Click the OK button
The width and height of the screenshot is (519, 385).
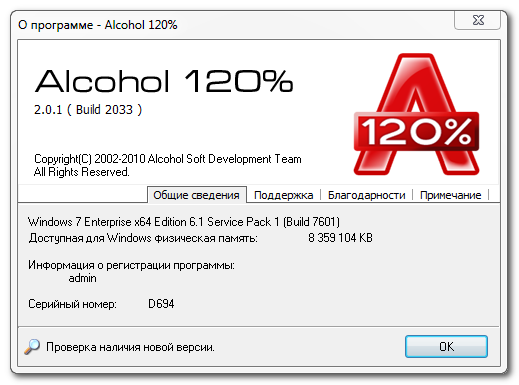coord(446,347)
